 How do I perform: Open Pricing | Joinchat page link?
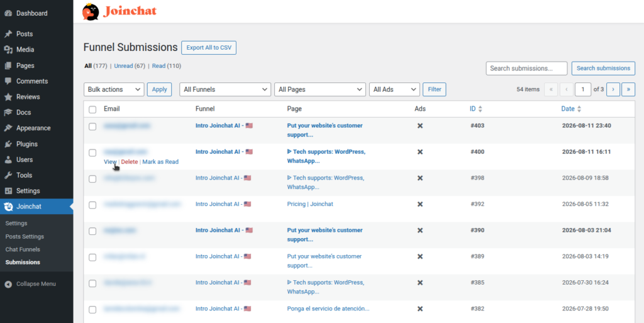pos(310,204)
